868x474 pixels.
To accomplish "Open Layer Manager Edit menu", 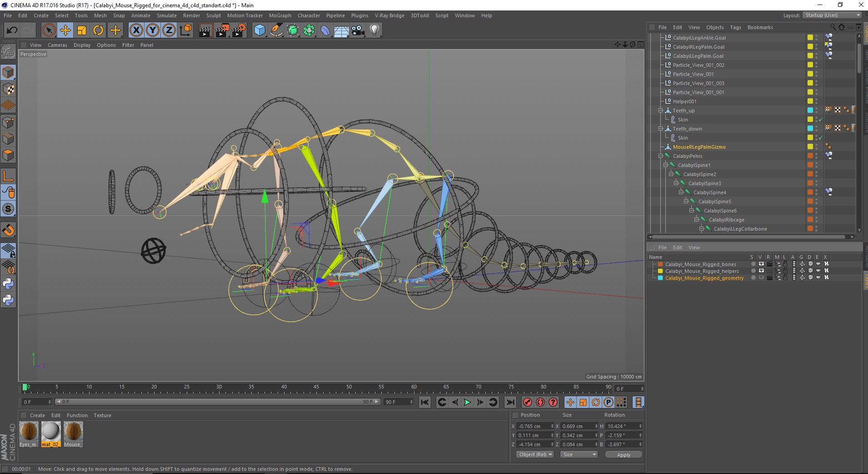I will pos(677,247).
